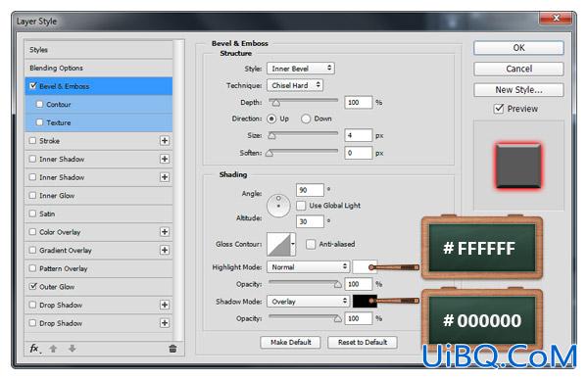Click the black shadow color swatch
The height and width of the screenshot is (380, 588).
[x=365, y=302]
